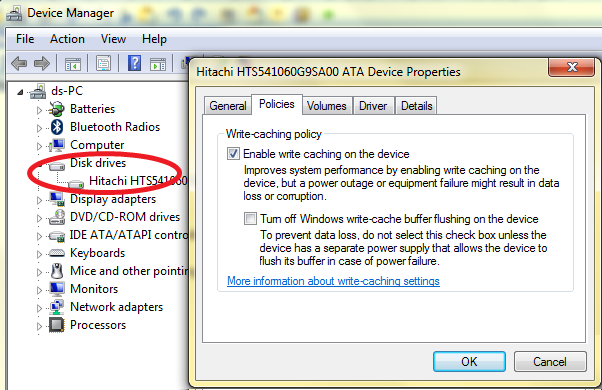Close the Hitachi Device Properties dialog
602x390 pixels.
(x=572, y=67)
